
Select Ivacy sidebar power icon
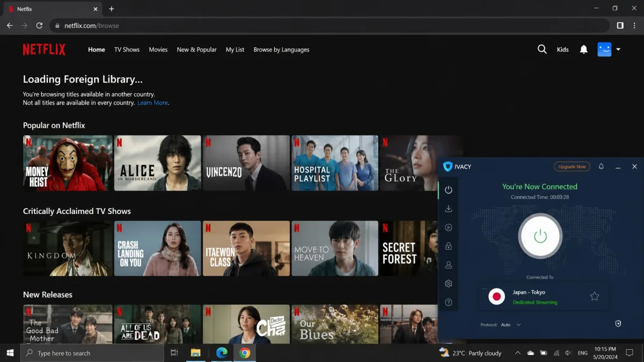449,190
